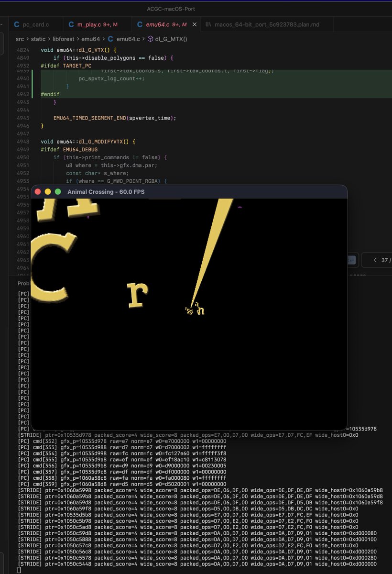Click the disable_polygons == false condition line
Viewport: 392px width, 574px height.
pos(113,57)
